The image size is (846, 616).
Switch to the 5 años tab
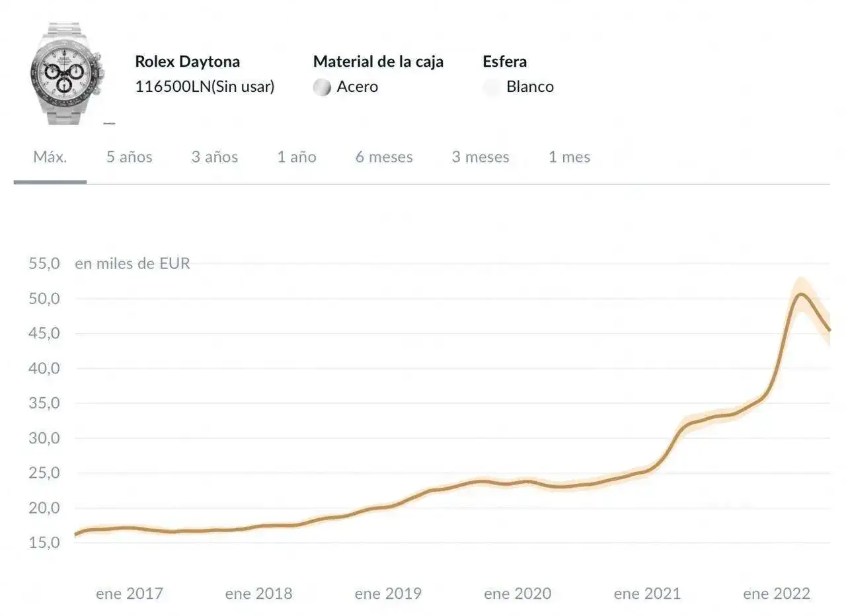[x=130, y=157]
